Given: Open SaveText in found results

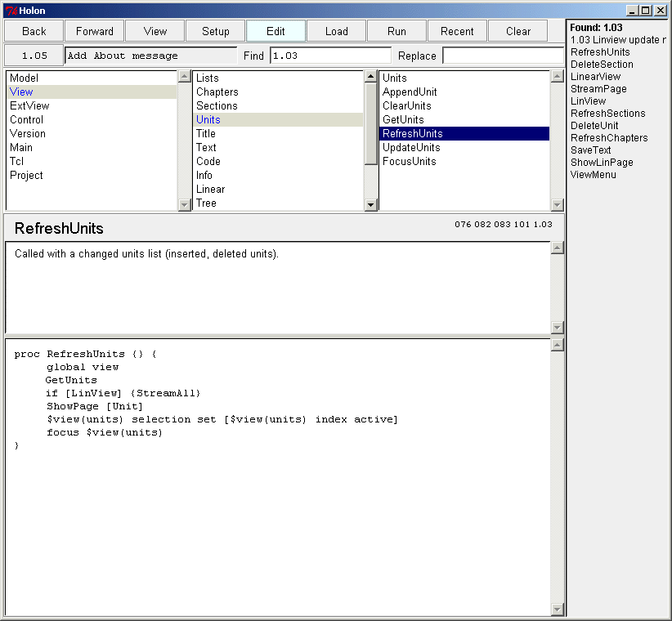Looking at the screenshot, I should click(590, 150).
